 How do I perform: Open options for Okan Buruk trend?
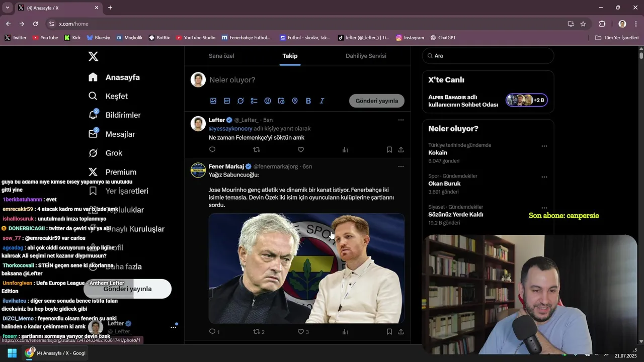[544, 177]
